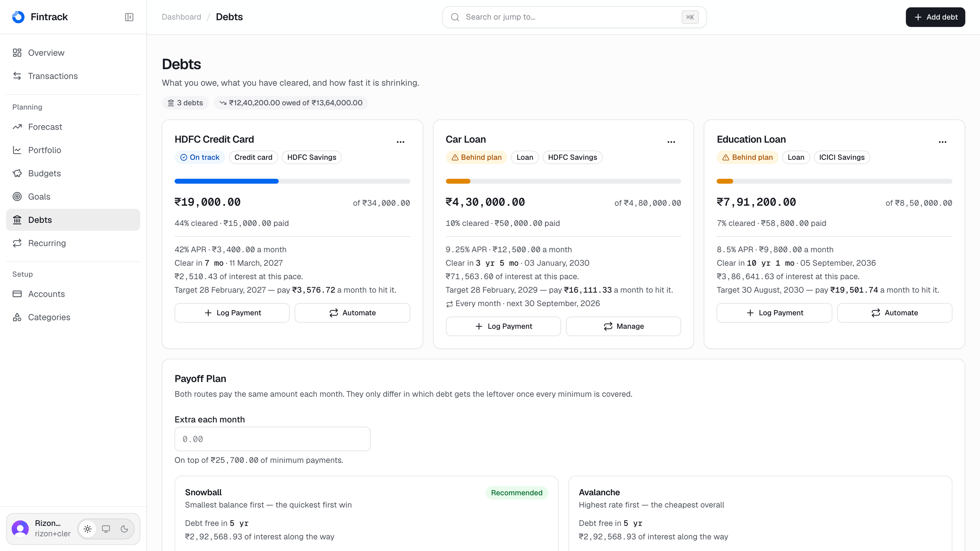Click the Extra each month input
Screen dimensions: 980x551
click(x=272, y=439)
